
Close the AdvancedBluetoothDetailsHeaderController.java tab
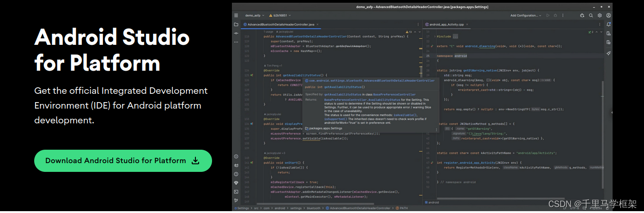pyautogui.click(x=317, y=24)
